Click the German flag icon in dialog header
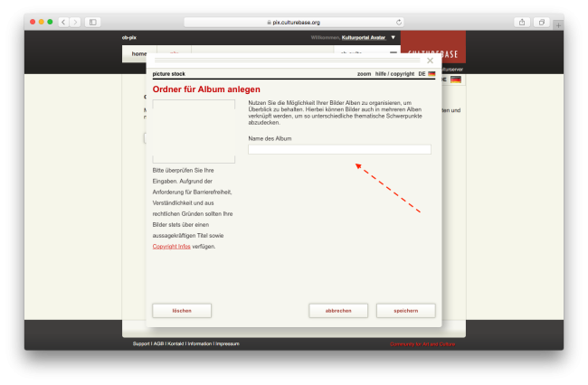The height and width of the screenshot is (385, 588). (x=432, y=73)
